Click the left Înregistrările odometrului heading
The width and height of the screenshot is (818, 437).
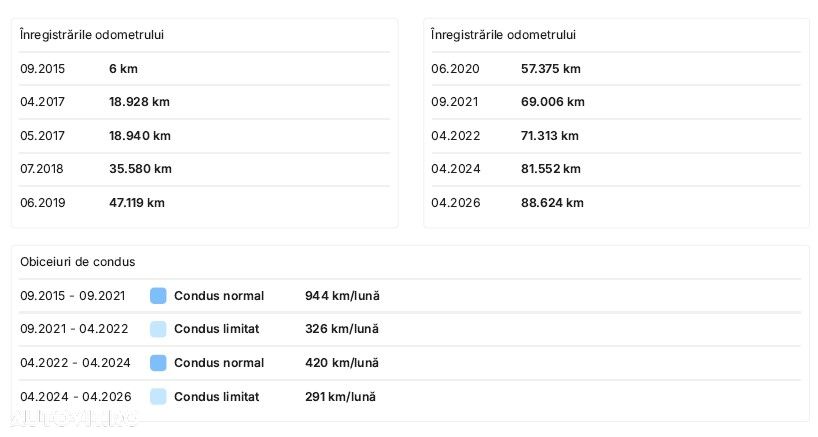[x=92, y=35]
